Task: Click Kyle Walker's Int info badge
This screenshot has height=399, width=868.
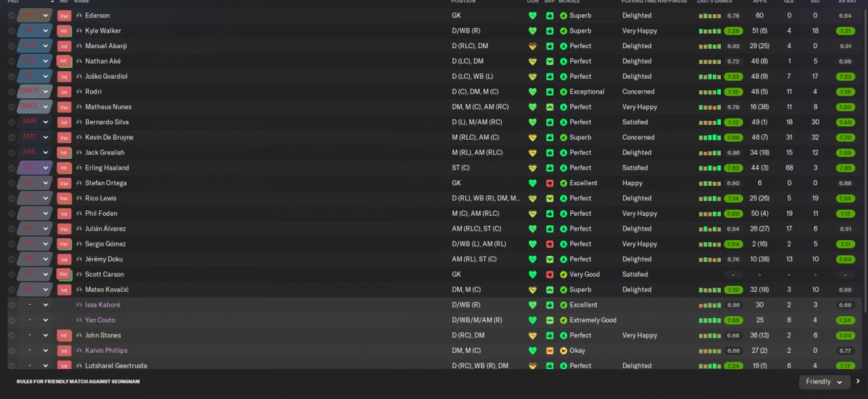Action: 64,31
